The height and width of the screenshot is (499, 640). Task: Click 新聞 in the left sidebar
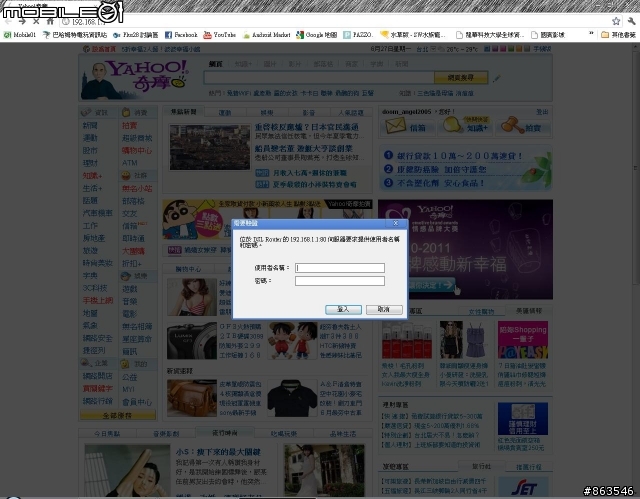(x=90, y=126)
